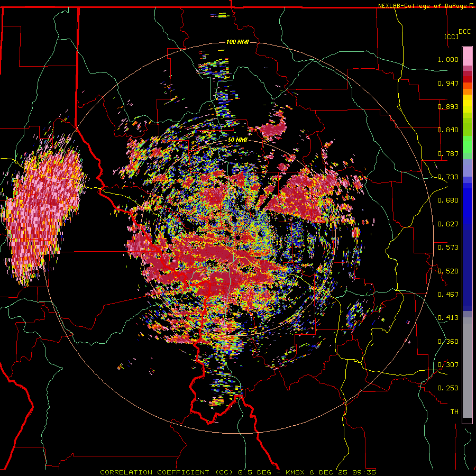This screenshot has width=476, height=476.
Task: Select the 0.947 scale value
Action: [x=448, y=83]
